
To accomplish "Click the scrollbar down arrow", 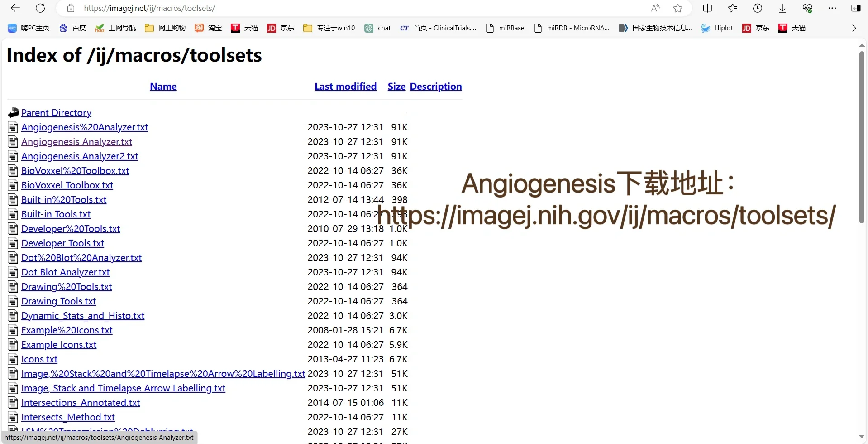I will coord(862,436).
